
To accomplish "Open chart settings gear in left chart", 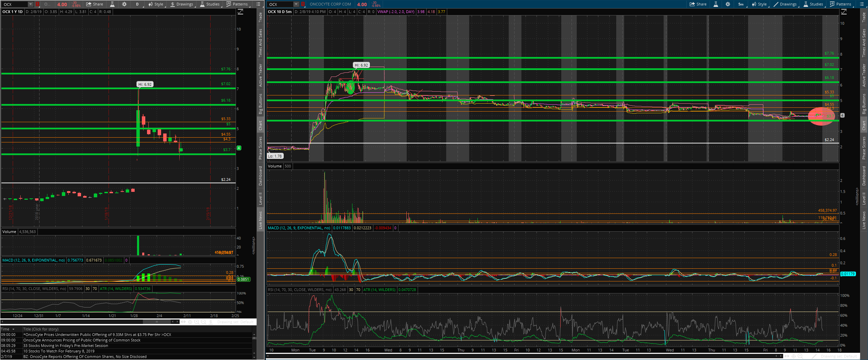I will click(x=124, y=4).
